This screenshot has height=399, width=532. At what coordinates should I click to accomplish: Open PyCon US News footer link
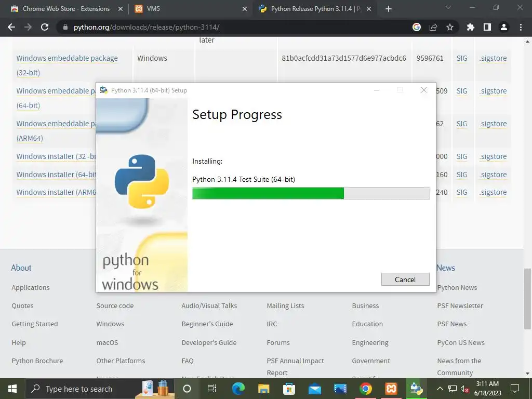coord(461,342)
